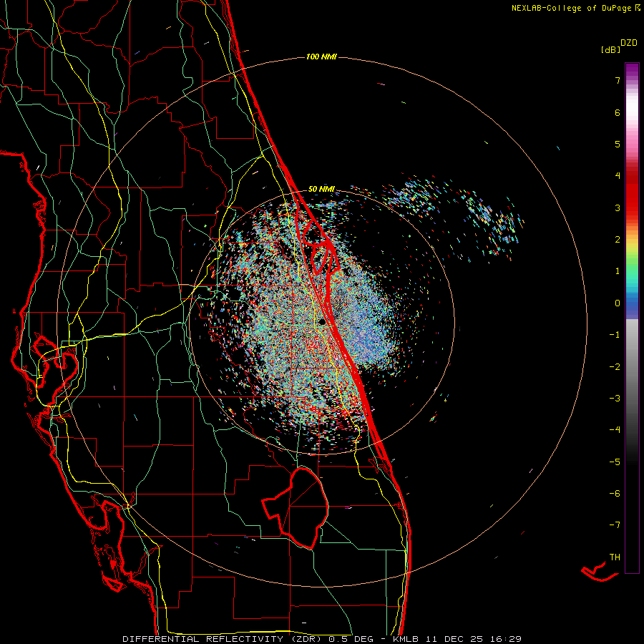The height and width of the screenshot is (644, 644).
Task: Click the -1 value on the dB scale
Action: (x=615, y=335)
